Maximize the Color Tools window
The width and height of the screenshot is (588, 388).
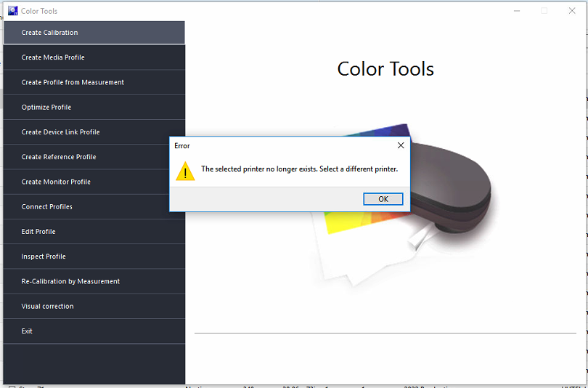(x=544, y=11)
